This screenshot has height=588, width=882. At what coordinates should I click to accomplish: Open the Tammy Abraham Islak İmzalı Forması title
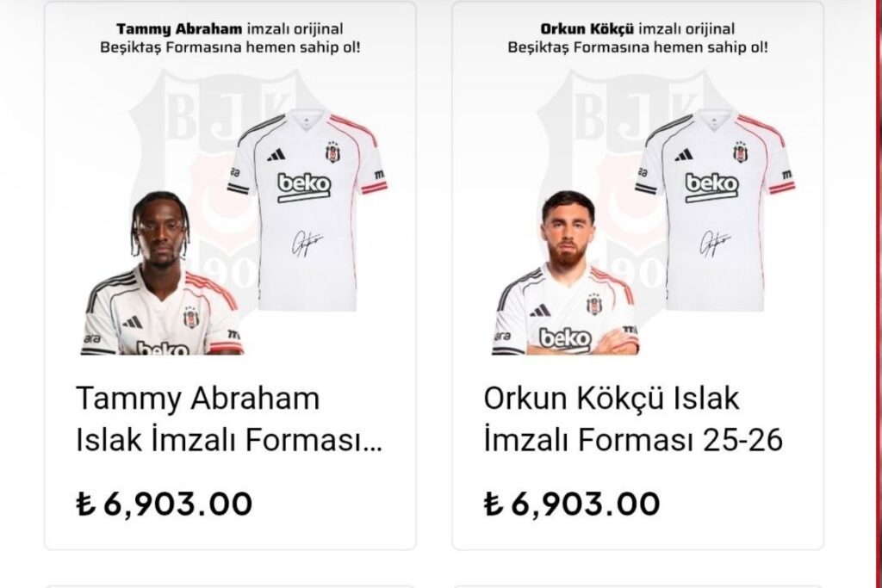(x=229, y=418)
